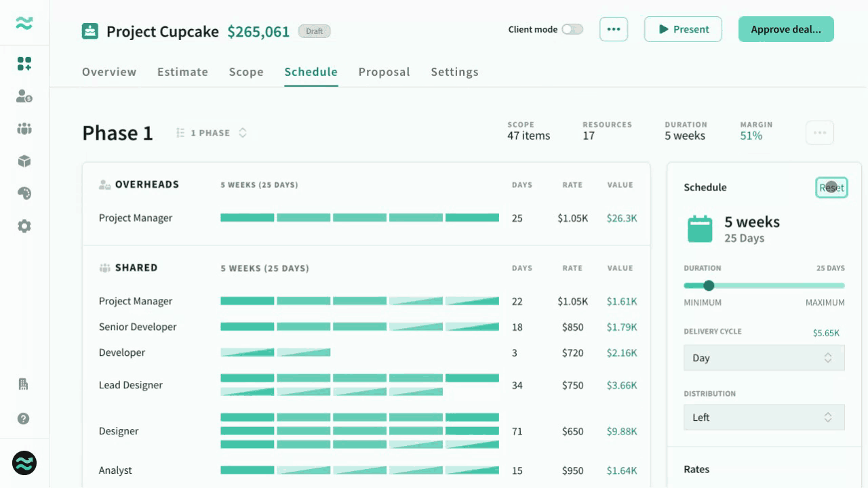
Task: Open the Distribution Left dropdown
Action: 764,418
